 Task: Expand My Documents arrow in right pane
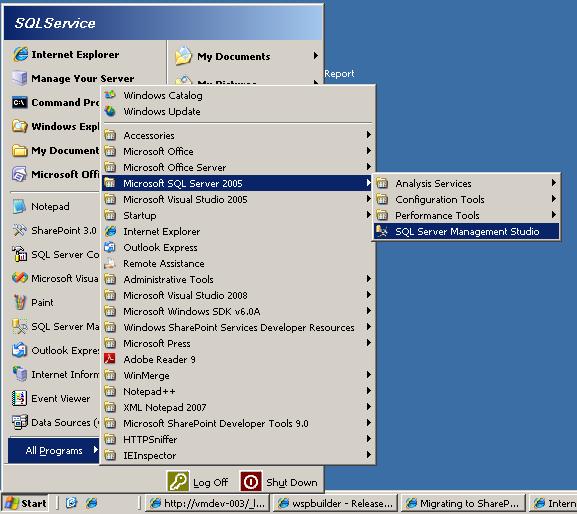(315, 56)
